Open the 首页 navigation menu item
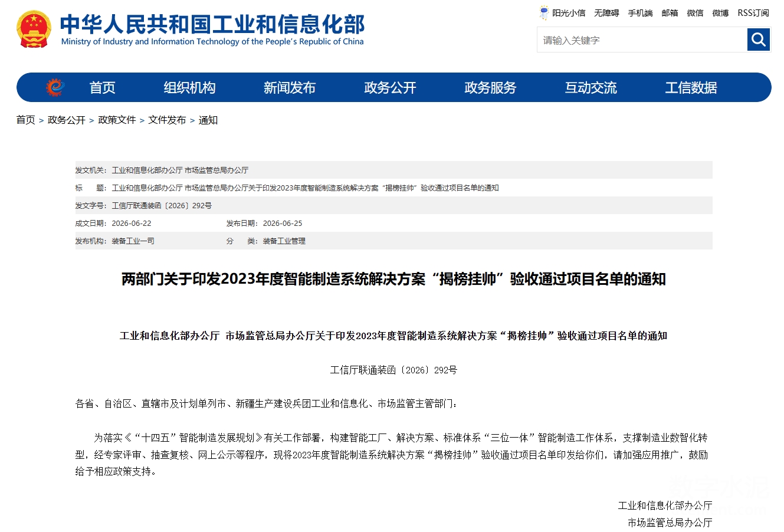The width and height of the screenshot is (784, 532). [x=102, y=88]
